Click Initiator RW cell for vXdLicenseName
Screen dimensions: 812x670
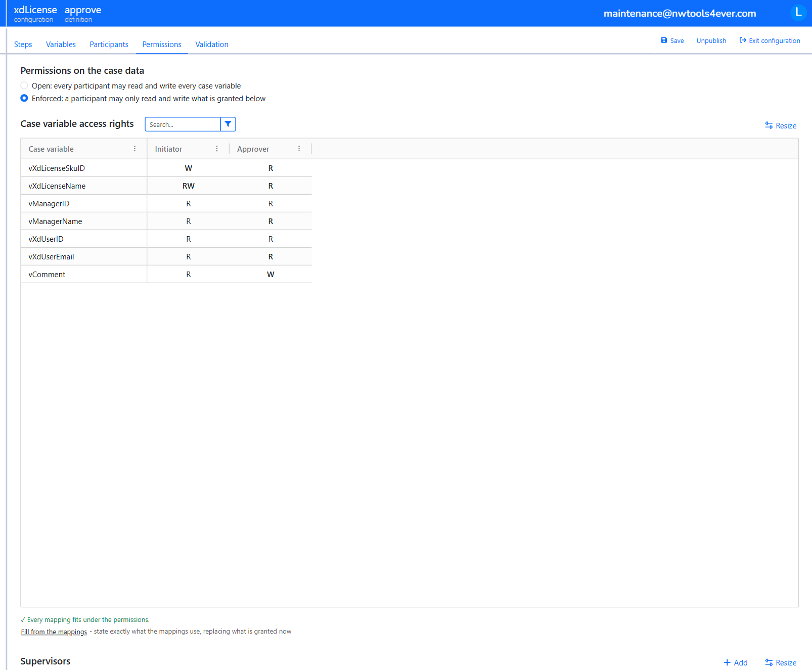(x=188, y=186)
